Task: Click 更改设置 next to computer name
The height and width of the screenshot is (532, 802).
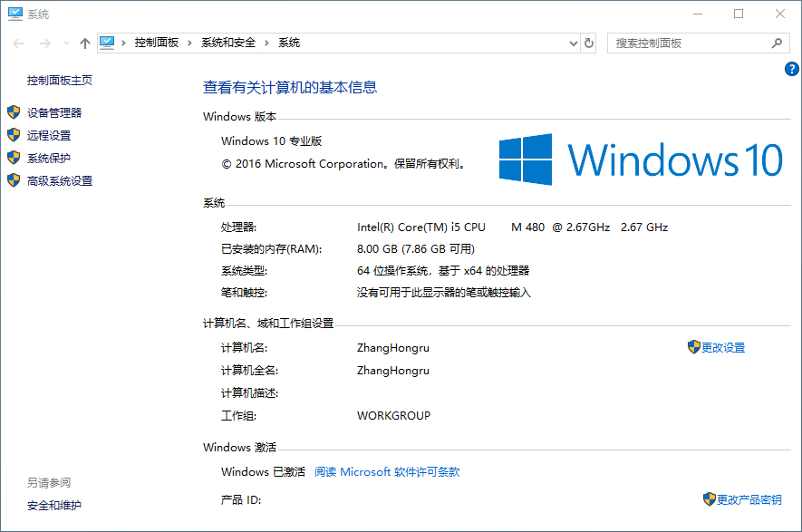Action: pos(722,347)
